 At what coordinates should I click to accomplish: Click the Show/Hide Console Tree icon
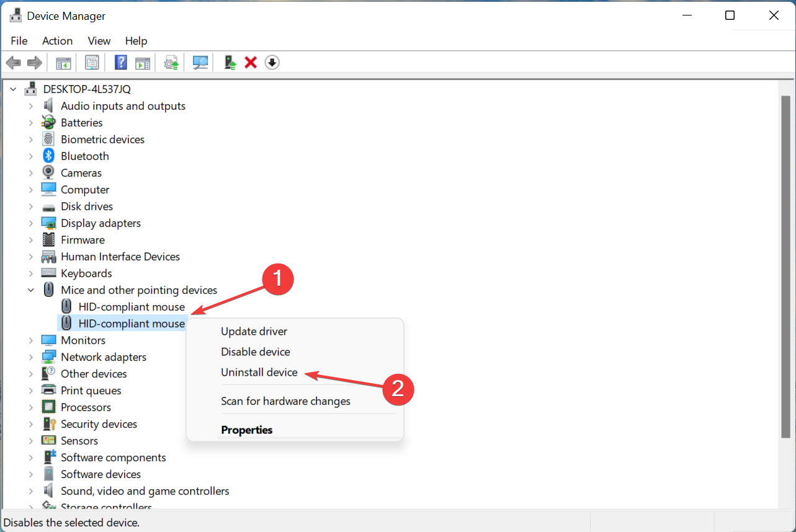[x=63, y=63]
